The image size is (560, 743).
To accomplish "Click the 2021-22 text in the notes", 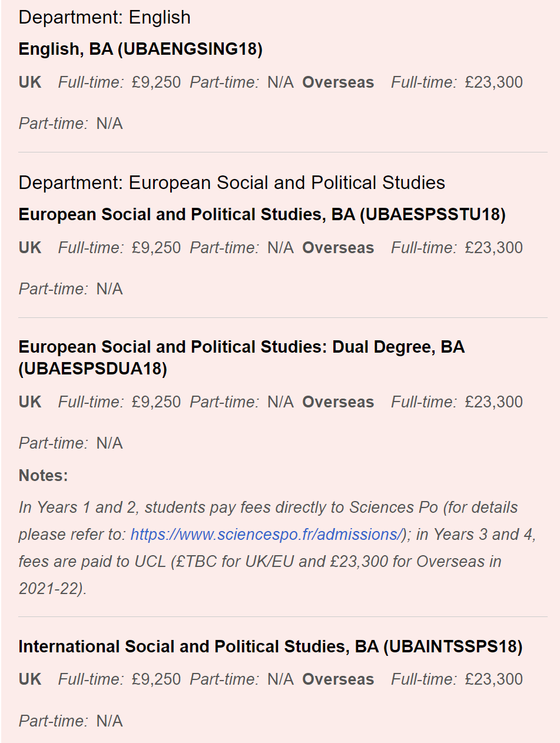I will tap(52, 589).
